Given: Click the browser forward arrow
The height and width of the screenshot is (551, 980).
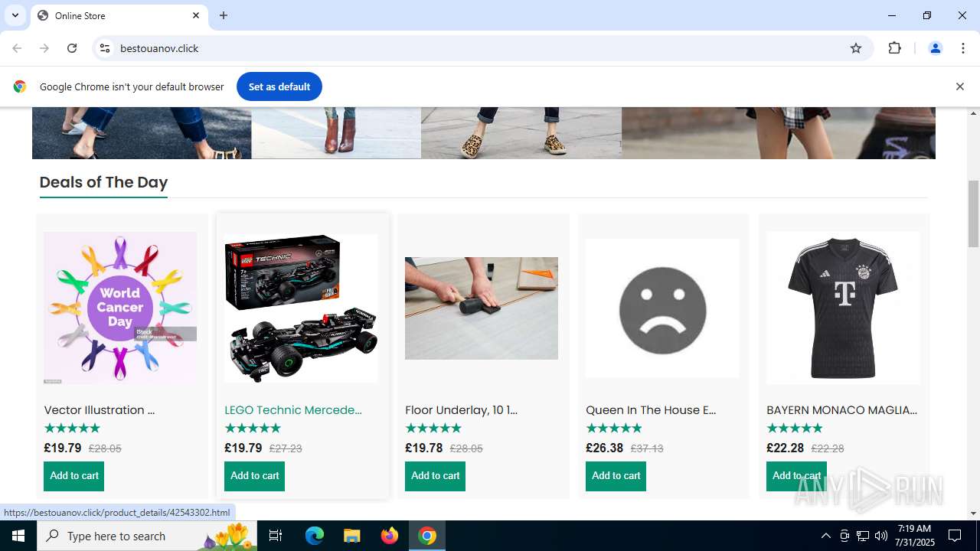Looking at the screenshot, I should coord(44,48).
